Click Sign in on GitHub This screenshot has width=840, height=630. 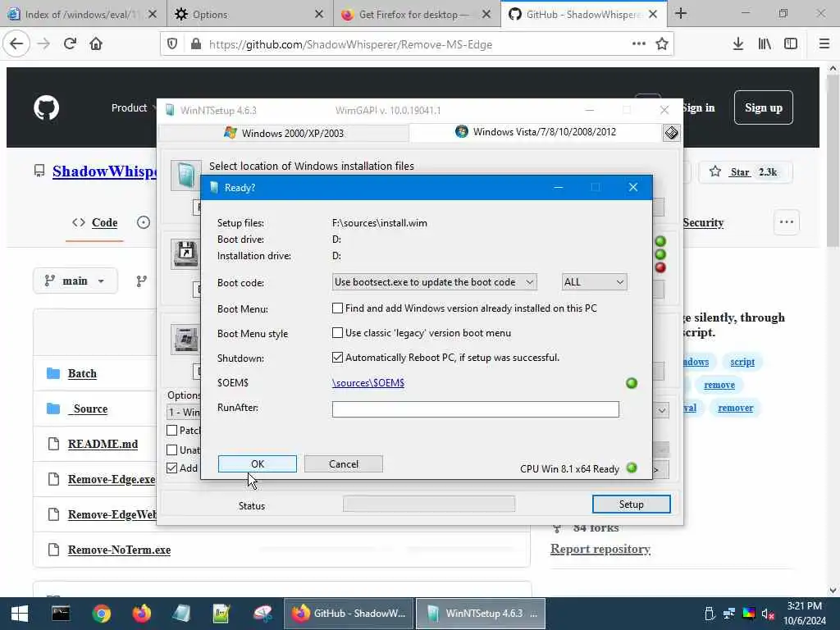pos(698,107)
